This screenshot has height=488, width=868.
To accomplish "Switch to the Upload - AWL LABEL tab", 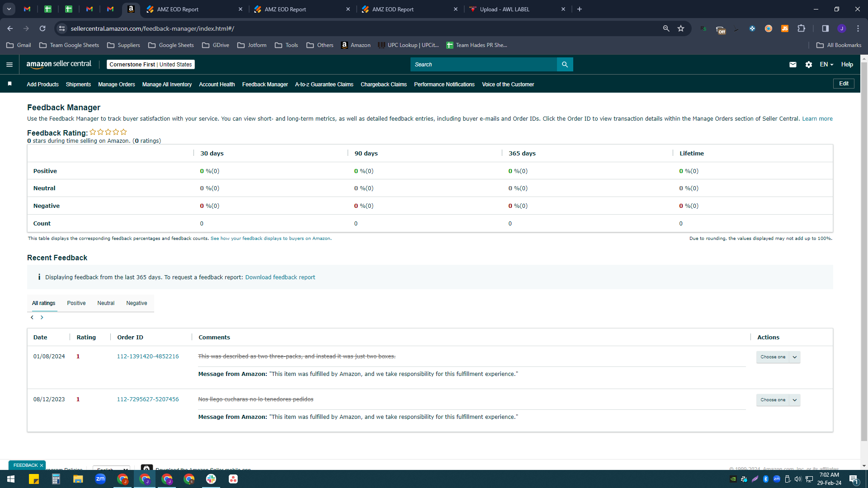I will coord(517,9).
